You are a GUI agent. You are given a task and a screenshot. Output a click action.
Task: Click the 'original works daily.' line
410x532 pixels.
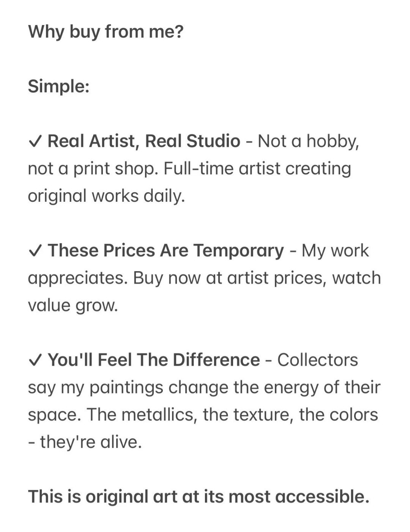tap(106, 196)
